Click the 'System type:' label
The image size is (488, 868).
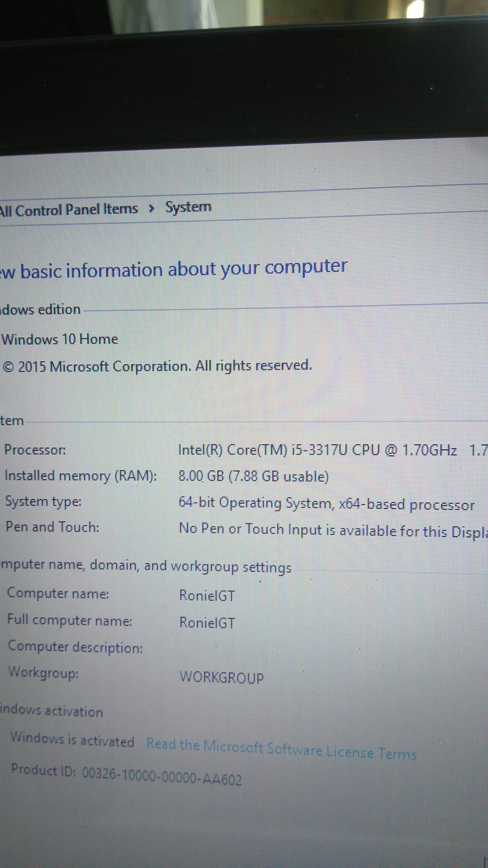tap(43, 502)
